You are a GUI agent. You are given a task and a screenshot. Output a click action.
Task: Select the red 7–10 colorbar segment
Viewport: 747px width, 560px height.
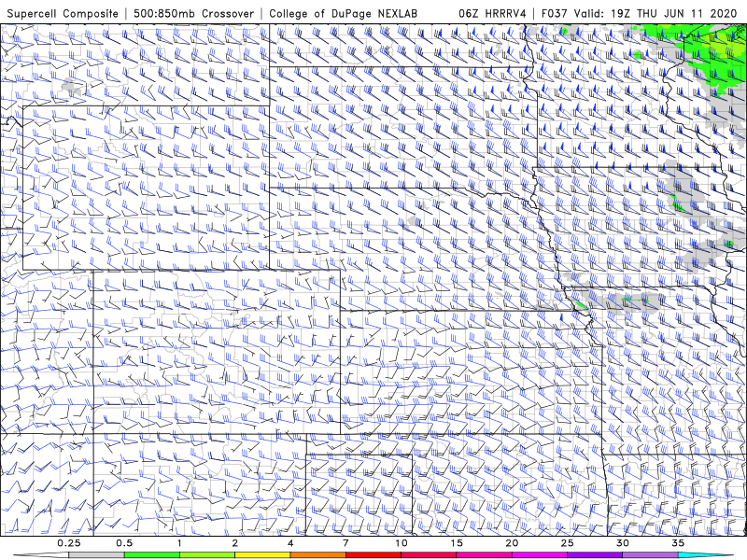373,555
